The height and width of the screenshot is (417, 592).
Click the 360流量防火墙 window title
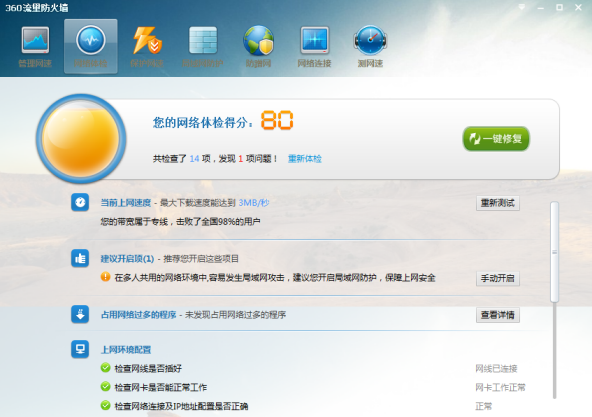point(37,8)
